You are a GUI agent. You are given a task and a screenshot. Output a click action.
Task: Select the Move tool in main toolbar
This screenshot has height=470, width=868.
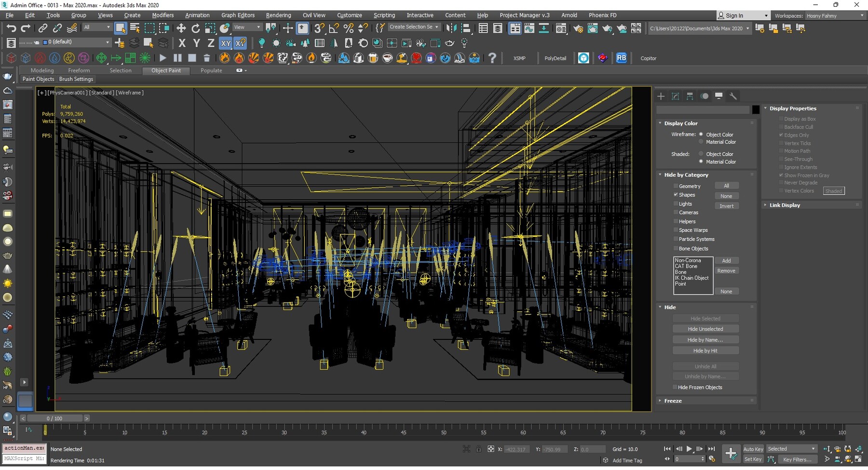181,28
